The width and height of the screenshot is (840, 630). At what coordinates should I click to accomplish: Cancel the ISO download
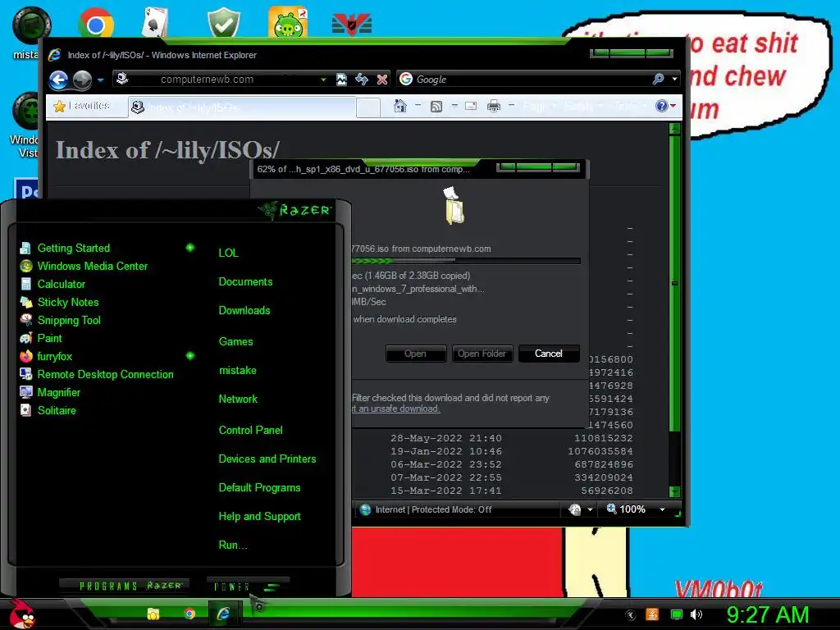[x=549, y=354]
